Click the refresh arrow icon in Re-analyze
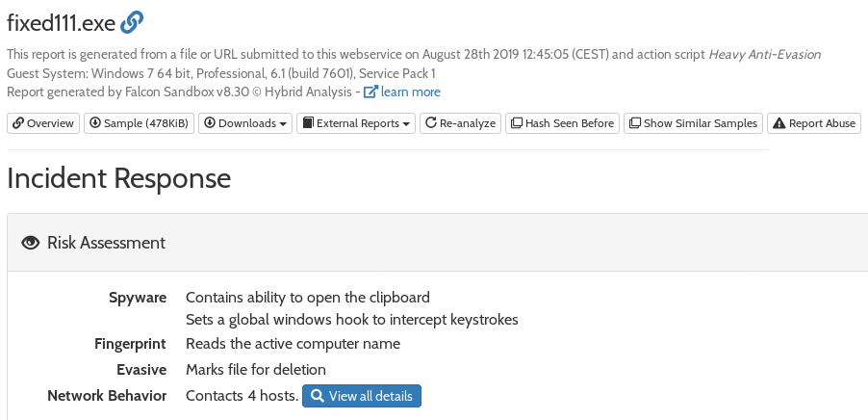Screen dimensions: 868x420 point(431,123)
